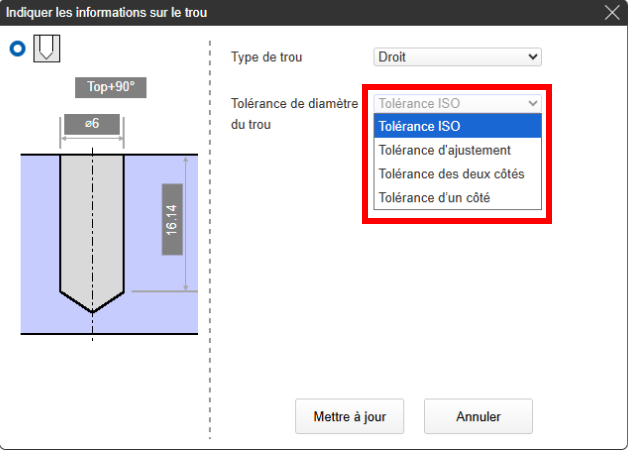Click the conical drill tip in preview
630x450 pixels.
coord(92,300)
